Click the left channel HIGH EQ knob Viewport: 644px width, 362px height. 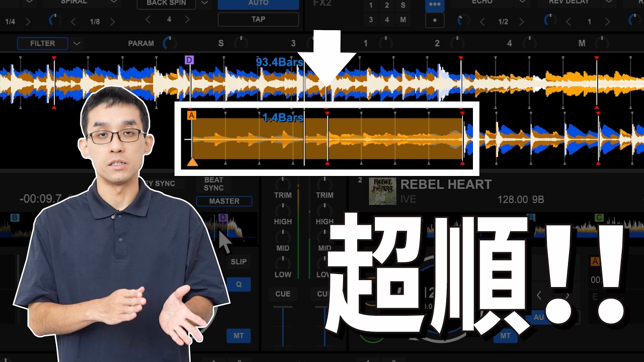pos(283,210)
